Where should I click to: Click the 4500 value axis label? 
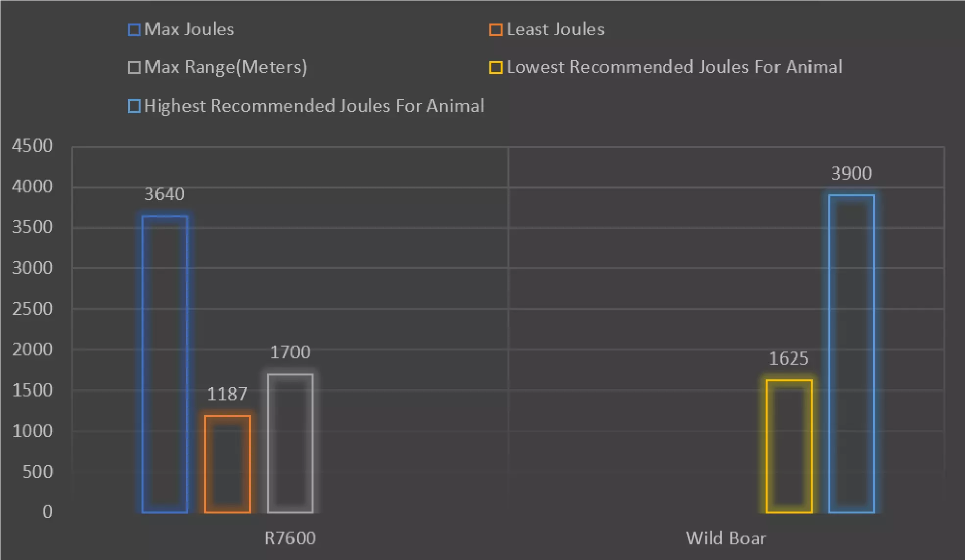click(32, 145)
